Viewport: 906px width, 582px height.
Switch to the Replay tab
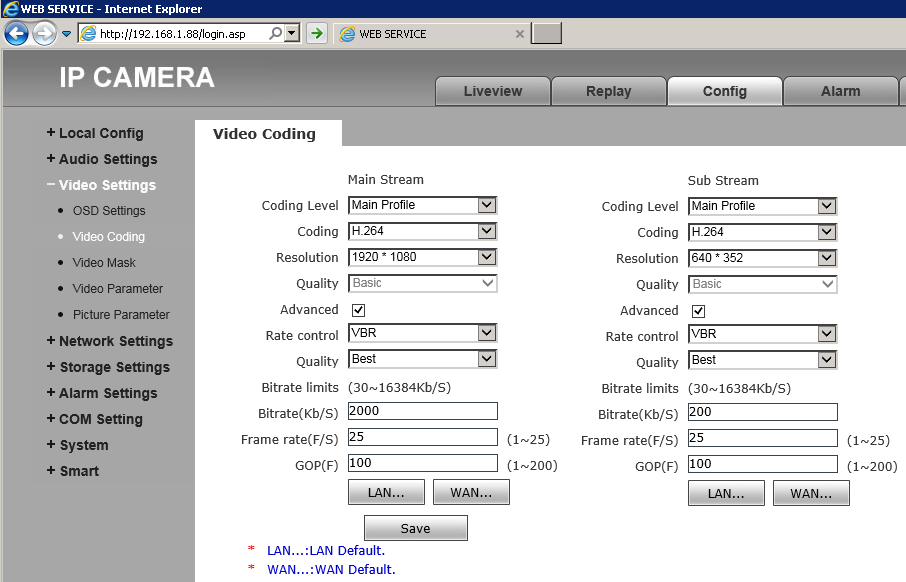[x=608, y=91]
